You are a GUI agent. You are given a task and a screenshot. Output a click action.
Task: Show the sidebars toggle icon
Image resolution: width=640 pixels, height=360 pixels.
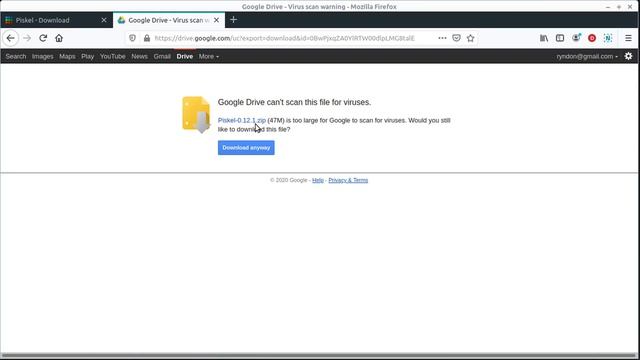[560, 38]
